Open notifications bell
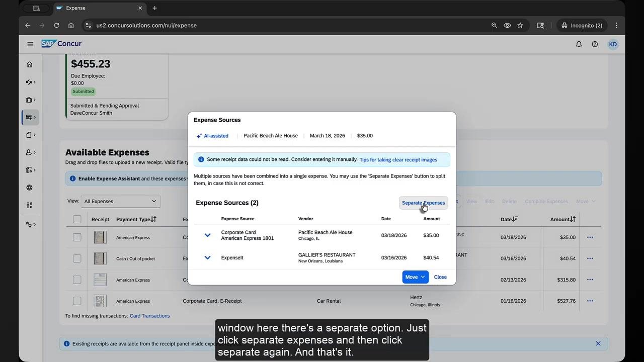This screenshot has width=644, height=362. pos(579,44)
